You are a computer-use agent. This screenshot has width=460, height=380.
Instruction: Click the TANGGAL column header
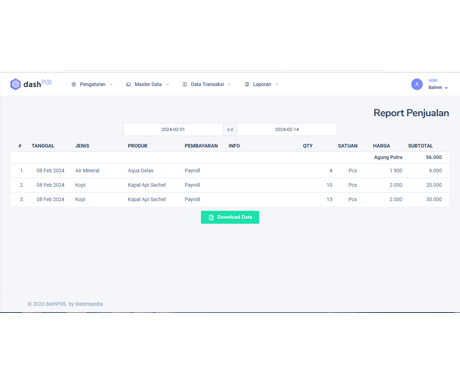pos(43,146)
